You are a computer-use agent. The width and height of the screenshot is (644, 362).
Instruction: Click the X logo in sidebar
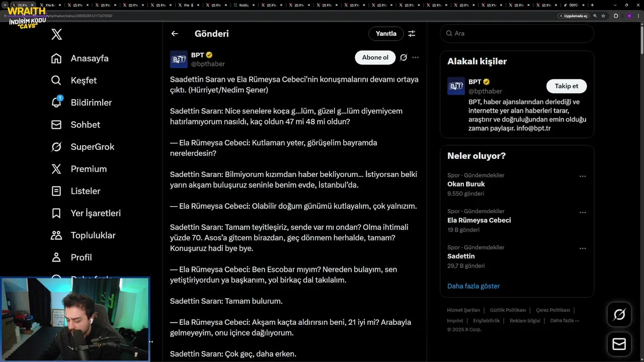(56, 34)
